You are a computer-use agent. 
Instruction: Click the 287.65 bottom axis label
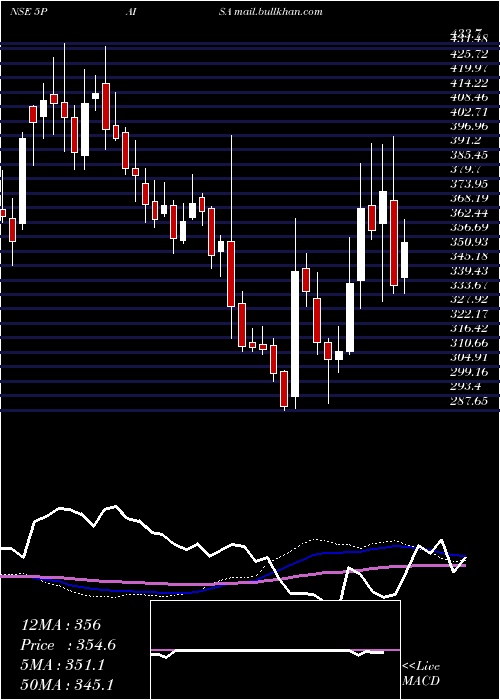point(469,401)
